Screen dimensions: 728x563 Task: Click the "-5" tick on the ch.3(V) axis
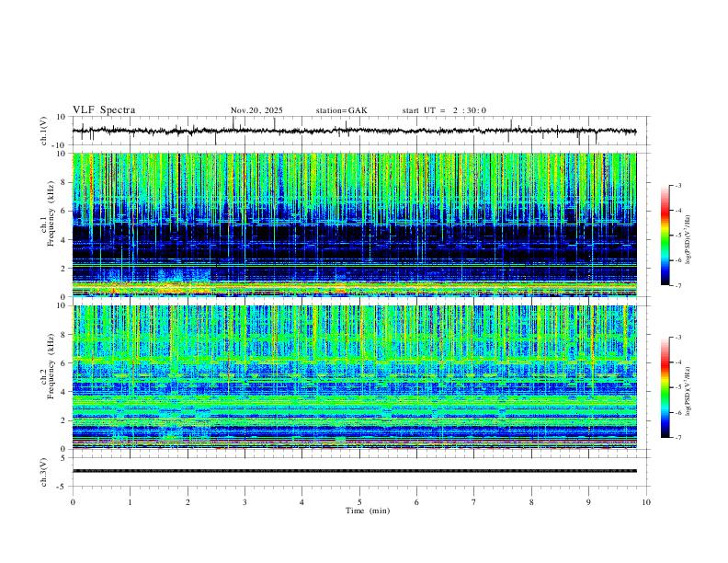pyautogui.click(x=63, y=487)
